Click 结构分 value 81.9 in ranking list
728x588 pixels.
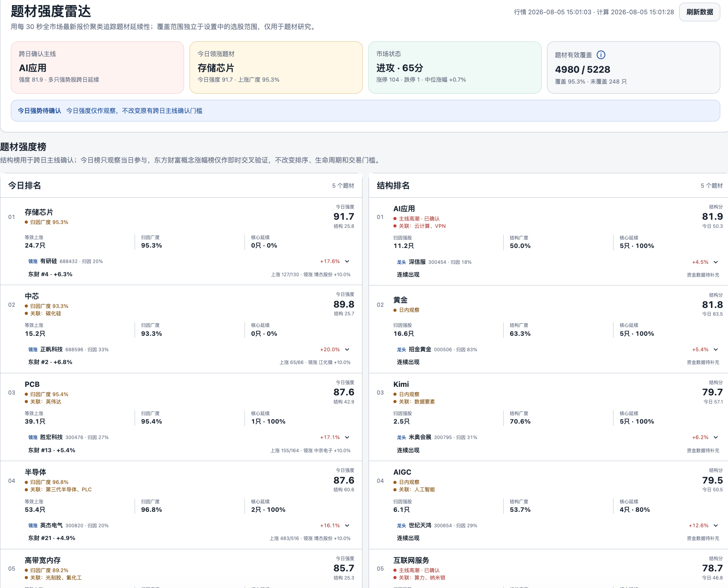[x=713, y=217]
